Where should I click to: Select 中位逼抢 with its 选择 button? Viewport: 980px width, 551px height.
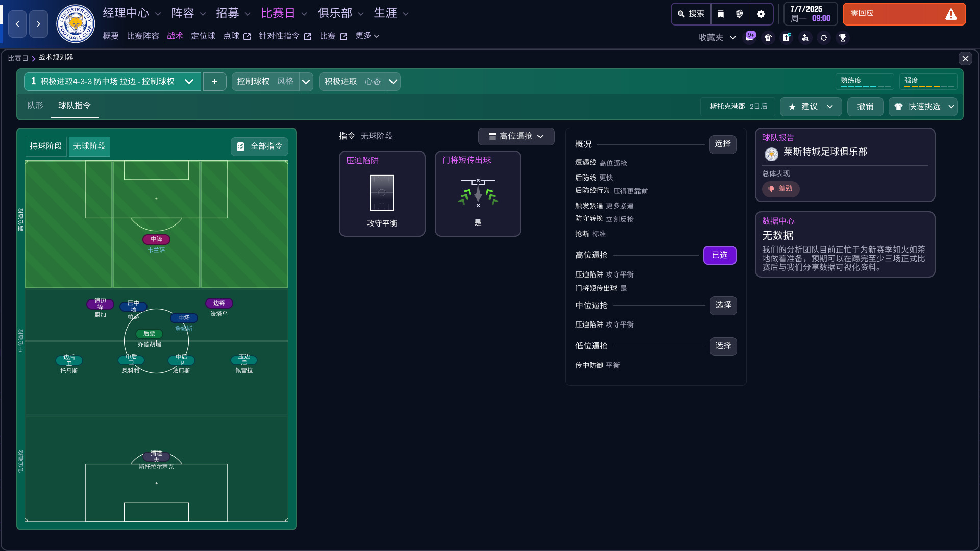[x=723, y=305]
